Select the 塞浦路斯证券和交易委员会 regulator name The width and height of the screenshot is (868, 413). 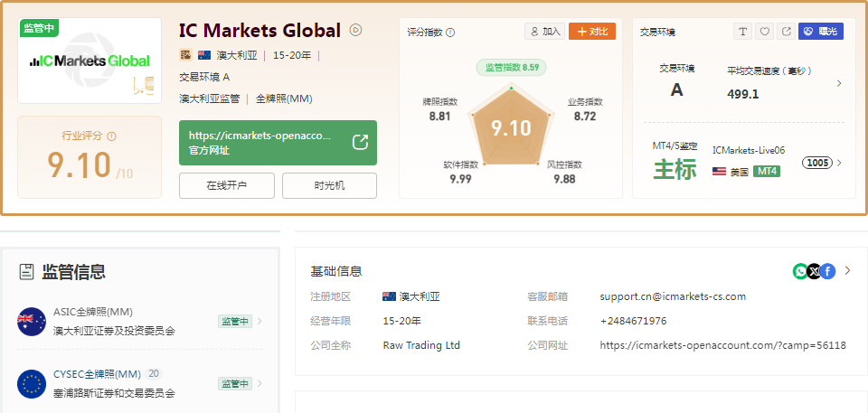[114, 394]
